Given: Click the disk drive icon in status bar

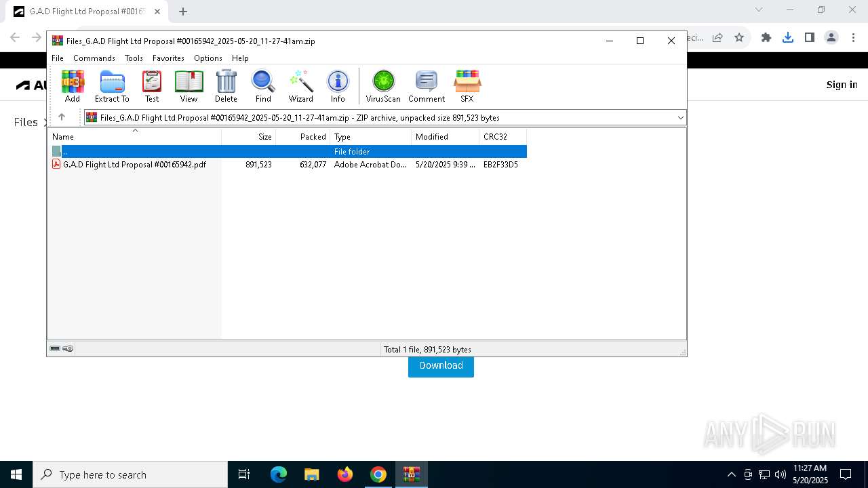Looking at the screenshot, I should pos(55,348).
